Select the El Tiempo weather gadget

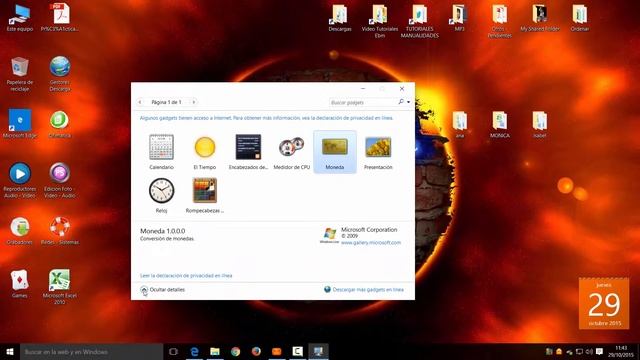204,151
